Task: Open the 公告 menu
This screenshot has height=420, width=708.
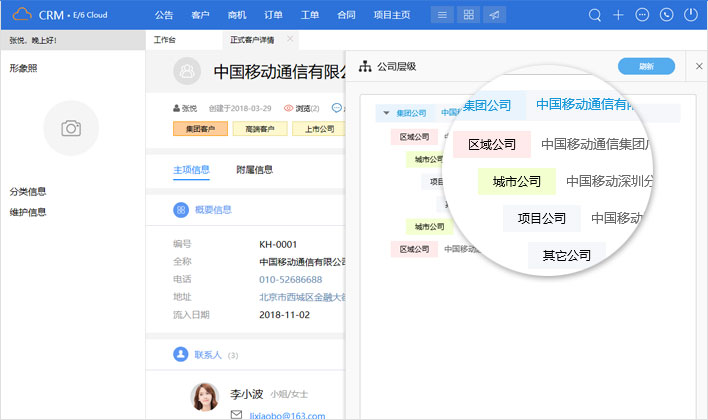Action: (164, 15)
